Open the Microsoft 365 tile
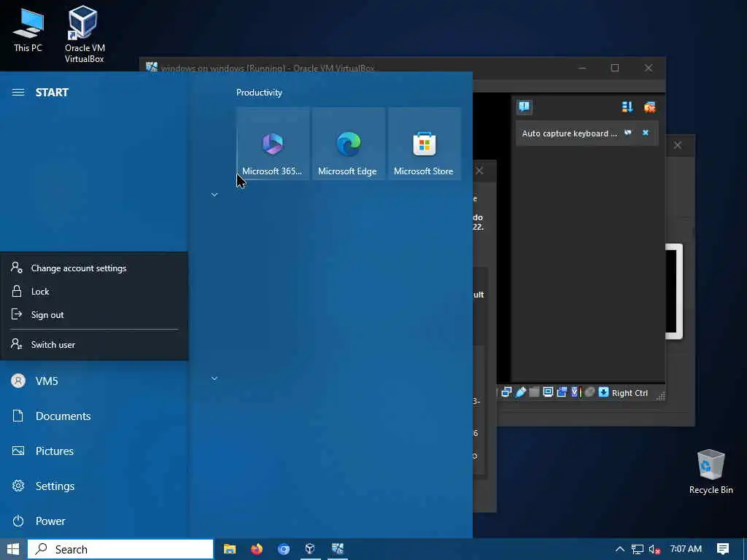Screen dimensions: 747x560 pos(273,144)
